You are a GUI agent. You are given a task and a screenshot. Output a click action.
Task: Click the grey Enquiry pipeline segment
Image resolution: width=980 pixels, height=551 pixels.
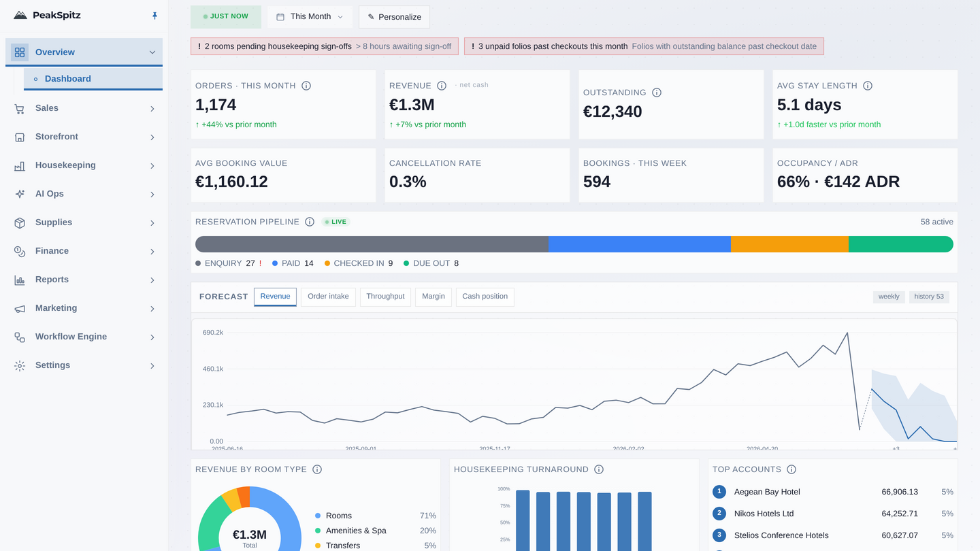point(372,244)
